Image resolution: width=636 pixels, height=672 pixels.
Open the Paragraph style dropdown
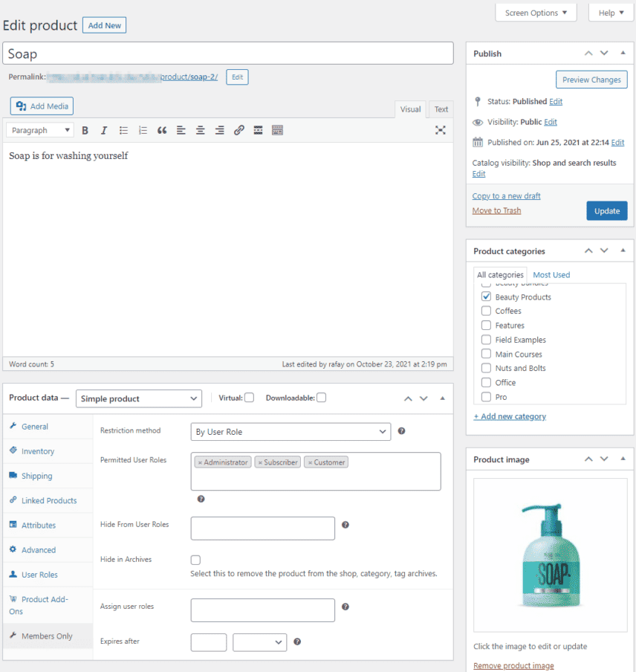[40, 130]
